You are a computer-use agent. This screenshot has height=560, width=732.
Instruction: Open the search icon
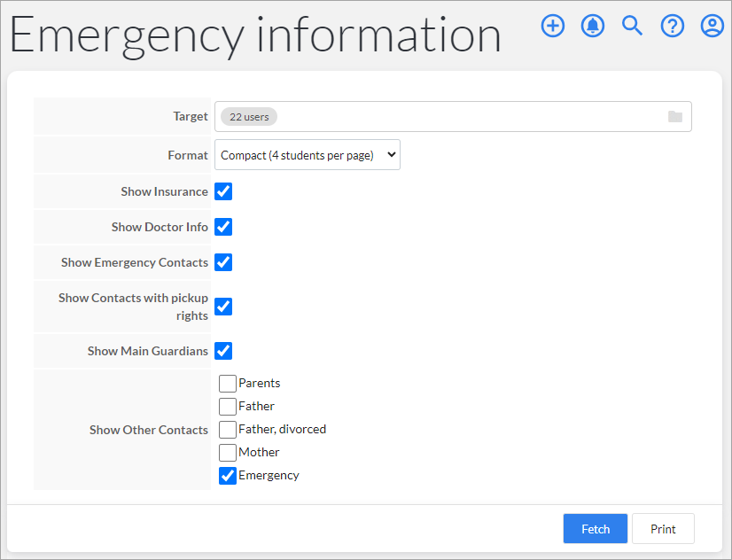[632, 26]
